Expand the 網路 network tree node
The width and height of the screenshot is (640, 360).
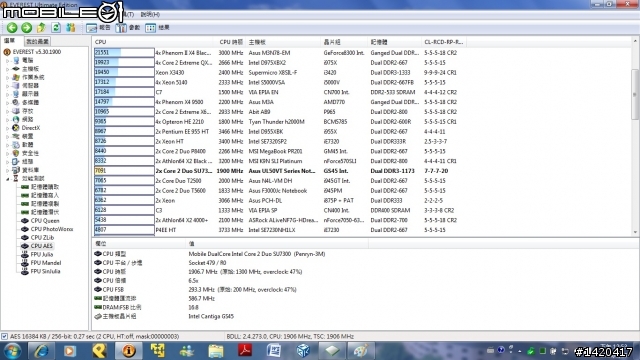point(7,120)
